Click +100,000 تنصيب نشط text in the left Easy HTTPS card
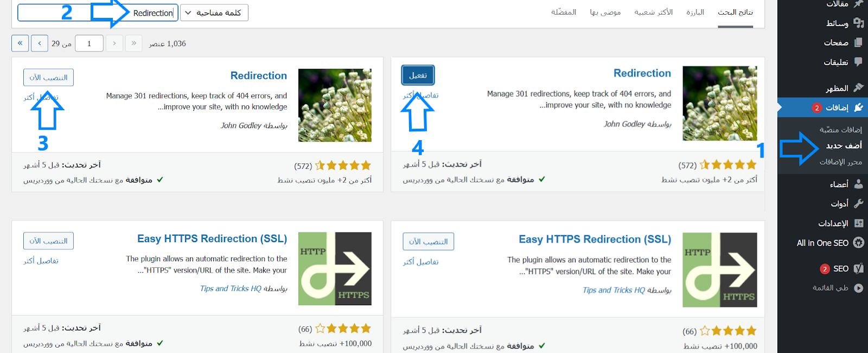Screen dimensions: 868x353 tap(335, 343)
